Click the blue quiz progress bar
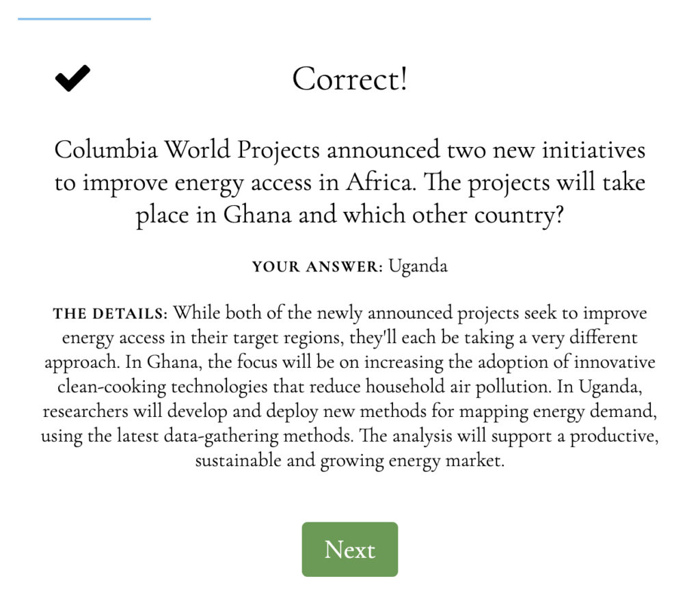700x607 pixels. [84, 18]
